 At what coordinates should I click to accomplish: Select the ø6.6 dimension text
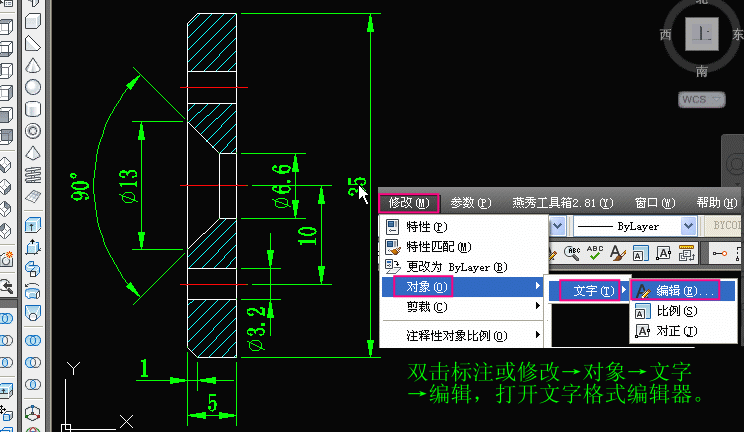(x=281, y=186)
